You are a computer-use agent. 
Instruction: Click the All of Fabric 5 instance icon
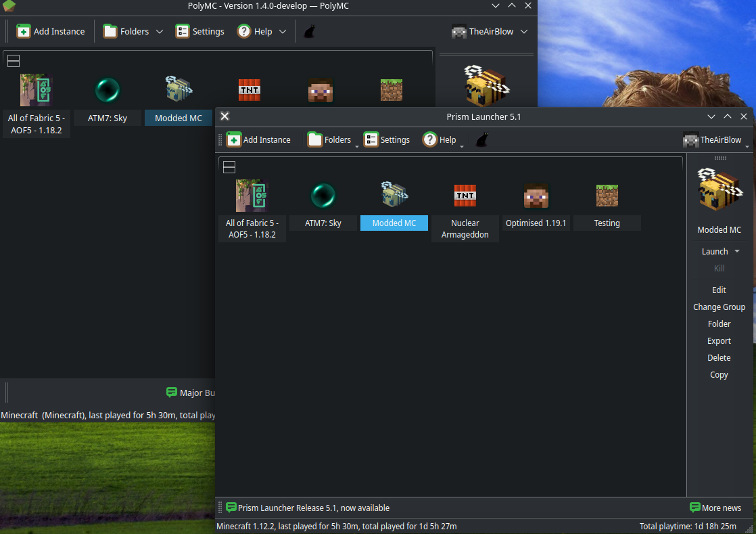(252, 195)
